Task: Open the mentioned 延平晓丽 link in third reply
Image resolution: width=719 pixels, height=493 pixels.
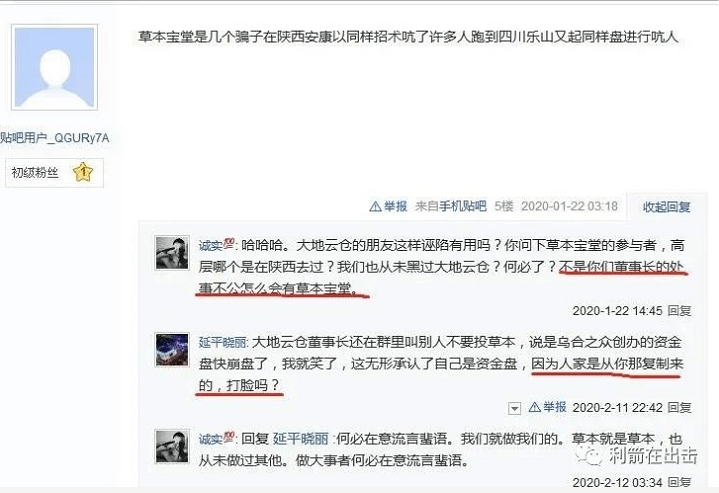Action: tap(301, 439)
